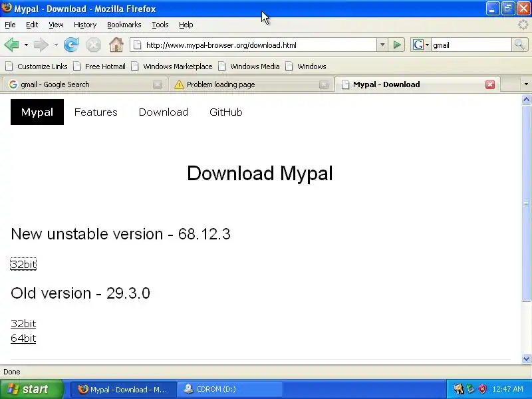532x399 pixels.
Task: Click New unstable version - 68.12.3 heading
Action: pyautogui.click(x=120, y=234)
